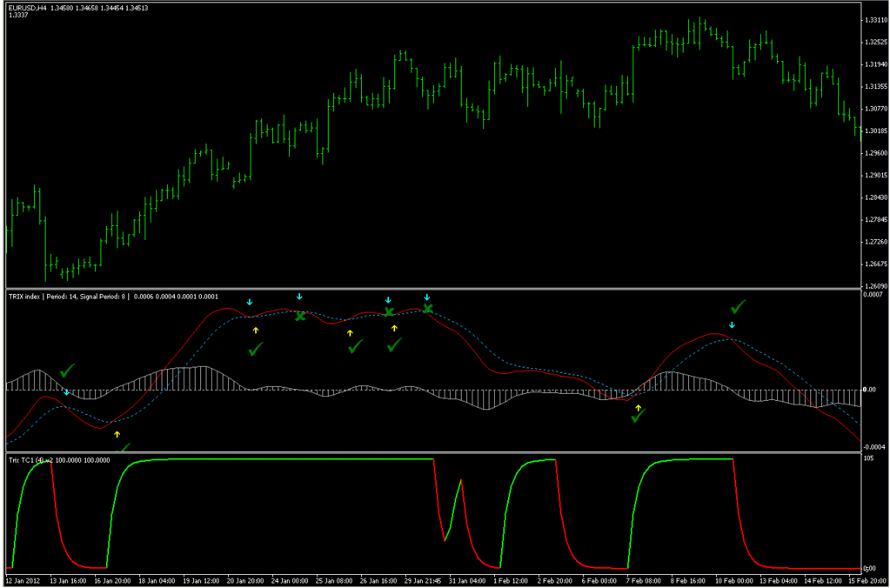The image size is (890, 588).
Task: Click the 0.0007 TRIX scale value
Action: [x=873, y=294]
